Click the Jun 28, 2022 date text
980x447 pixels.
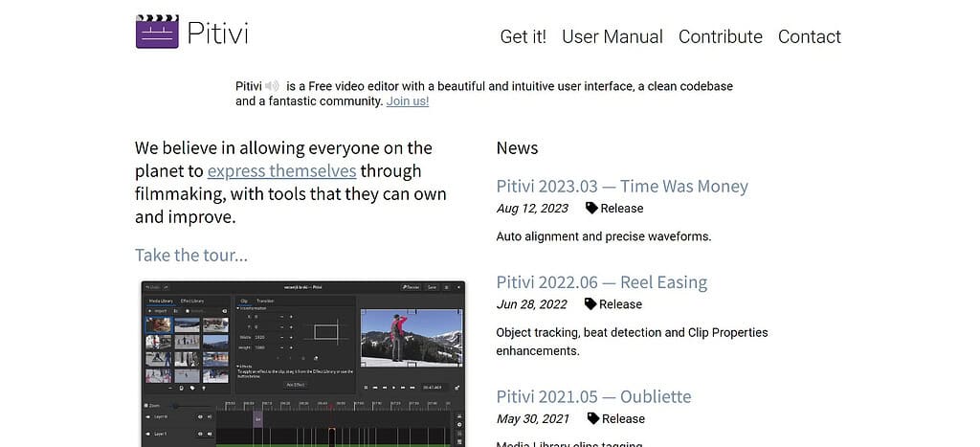pos(532,304)
